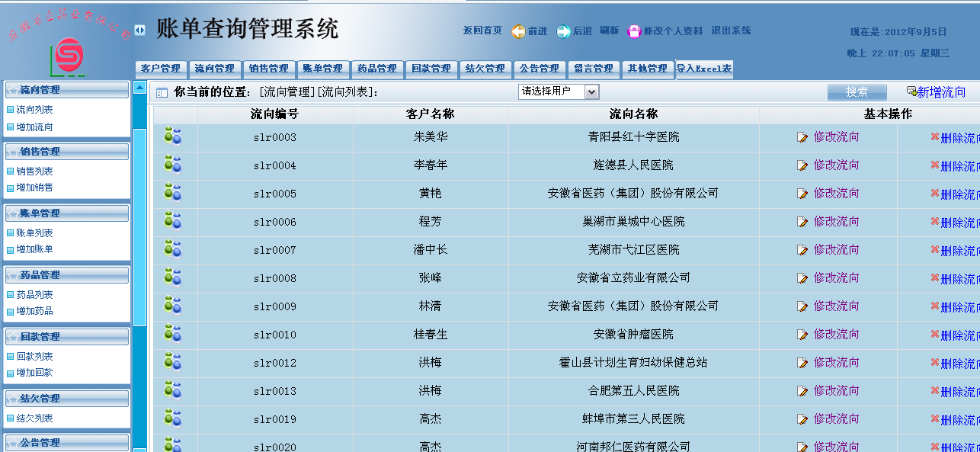Click the forward arrow icon (前进)

pos(518,31)
